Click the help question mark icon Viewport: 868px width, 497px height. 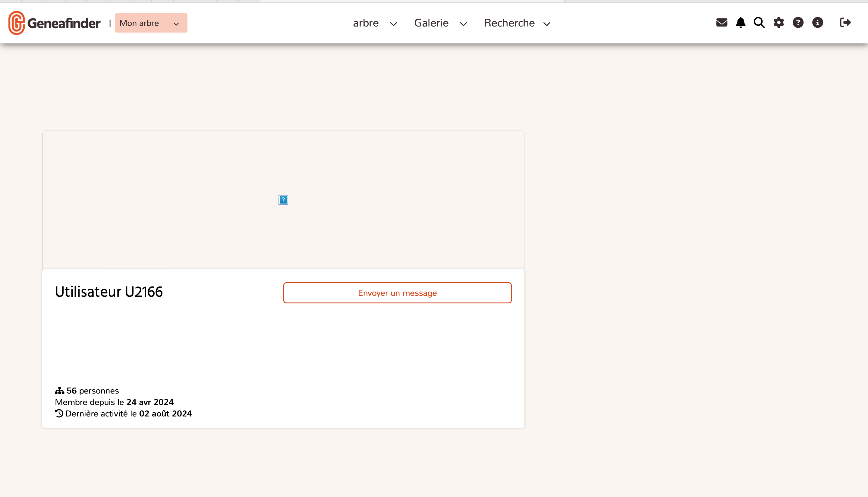798,23
